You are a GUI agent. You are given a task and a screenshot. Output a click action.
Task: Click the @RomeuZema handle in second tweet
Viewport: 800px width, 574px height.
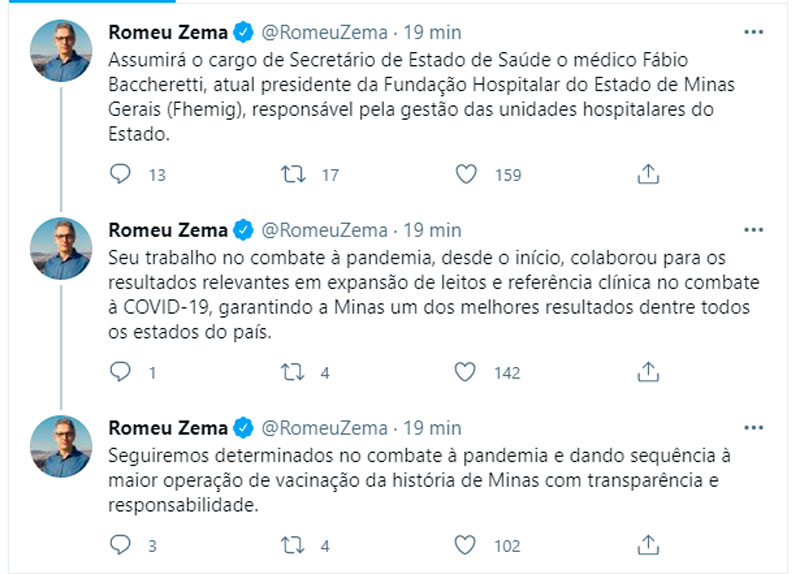[324, 230]
